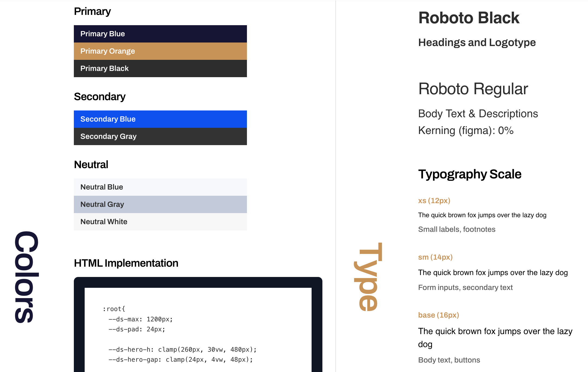Select the Primary Blue color swatch
The image size is (588, 372).
160,34
